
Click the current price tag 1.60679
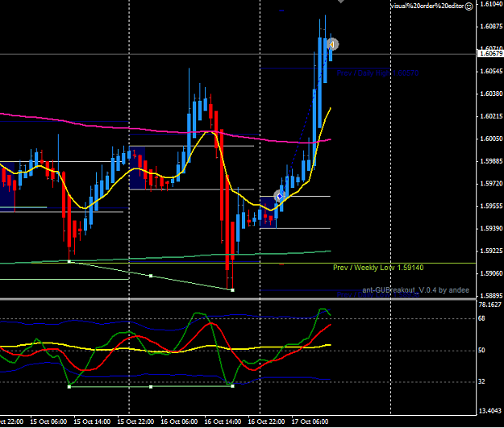point(490,54)
